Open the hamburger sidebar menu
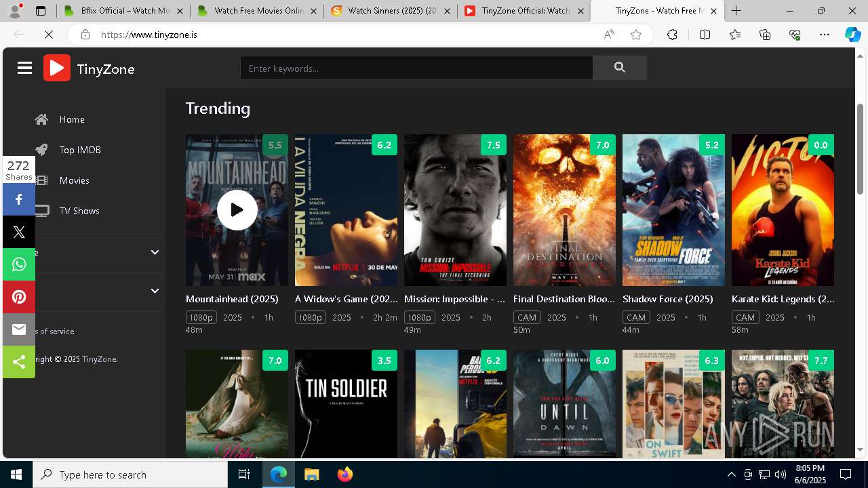The height and width of the screenshot is (488, 868). click(x=25, y=68)
